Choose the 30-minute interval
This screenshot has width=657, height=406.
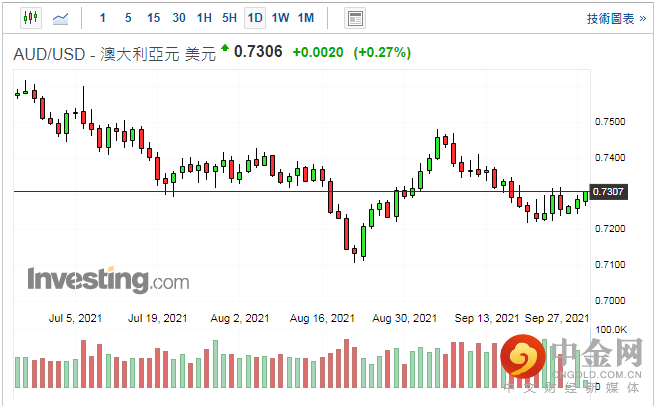tap(179, 18)
